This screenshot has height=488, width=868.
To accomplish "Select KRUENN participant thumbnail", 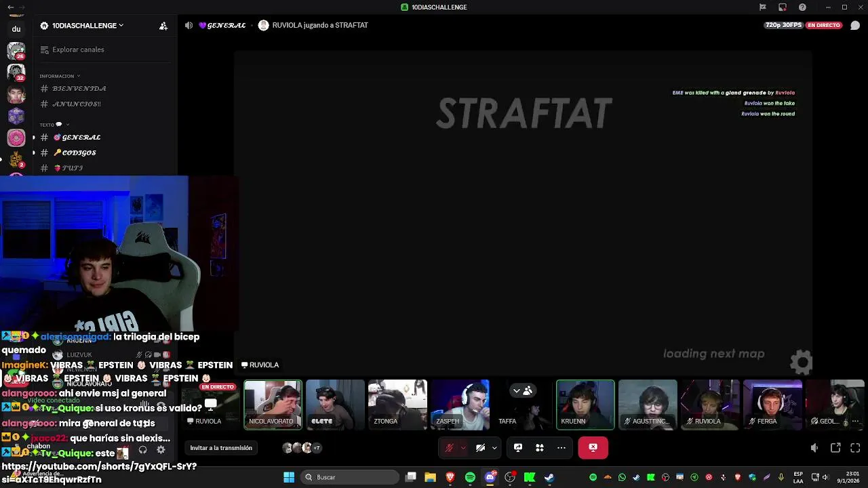I will click(585, 405).
